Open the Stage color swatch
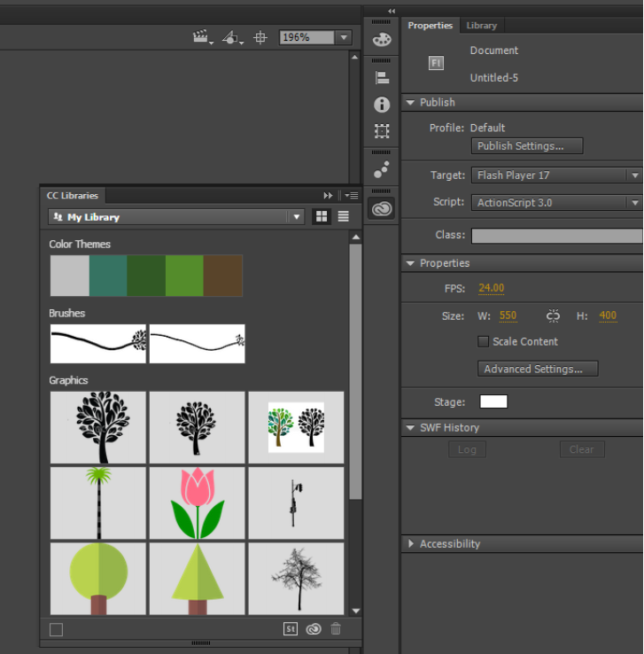The image size is (644, 654). click(493, 401)
